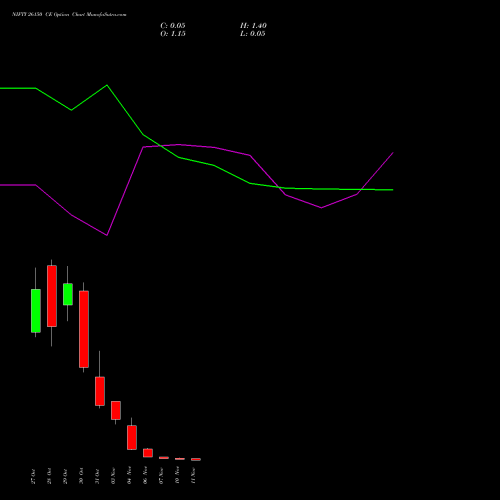Select the 30 Oct date label
Image resolution: width=500 pixels, height=500 pixels.
81,476
